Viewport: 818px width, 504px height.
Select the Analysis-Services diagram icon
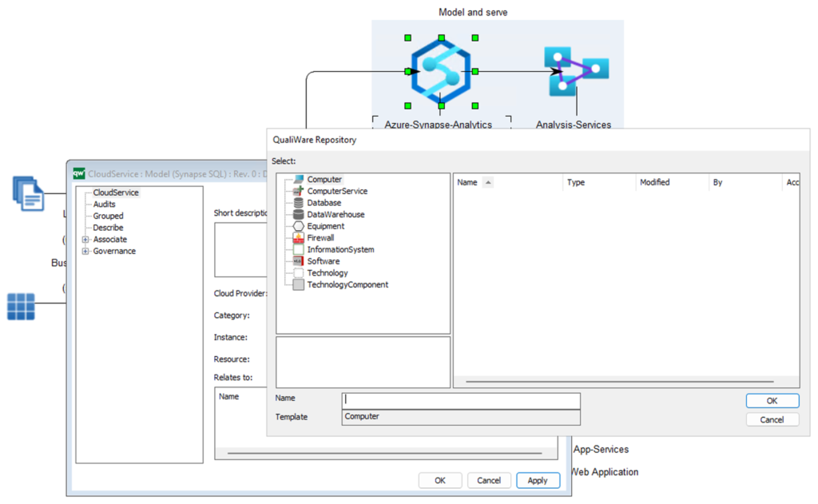coord(577,69)
